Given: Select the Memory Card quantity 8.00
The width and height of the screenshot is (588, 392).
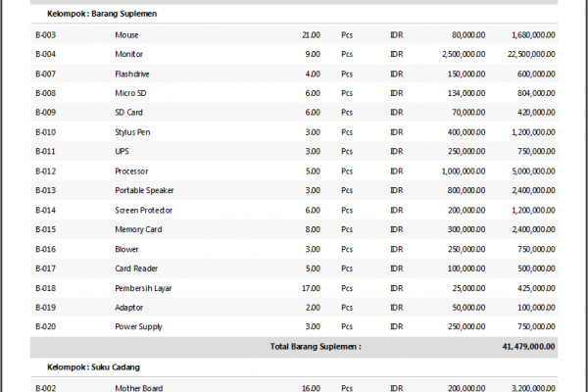Looking at the screenshot, I should pyautogui.click(x=312, y=229).
